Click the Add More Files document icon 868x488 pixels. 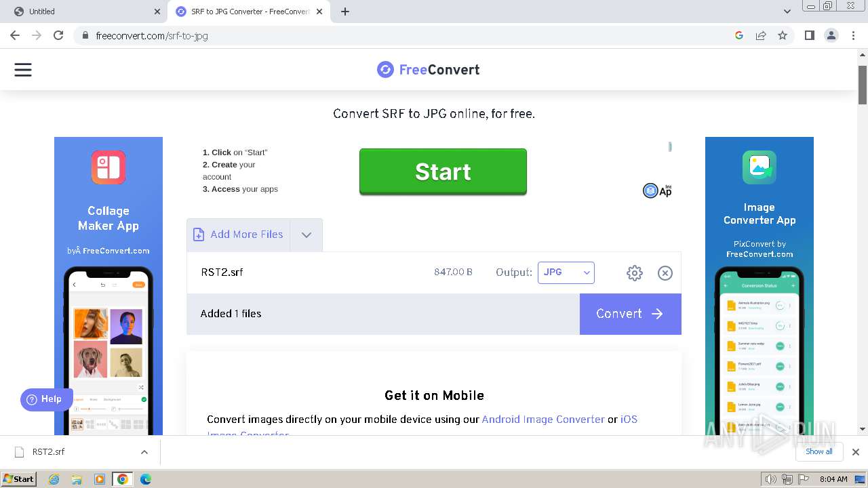click(x=199, y=235)
